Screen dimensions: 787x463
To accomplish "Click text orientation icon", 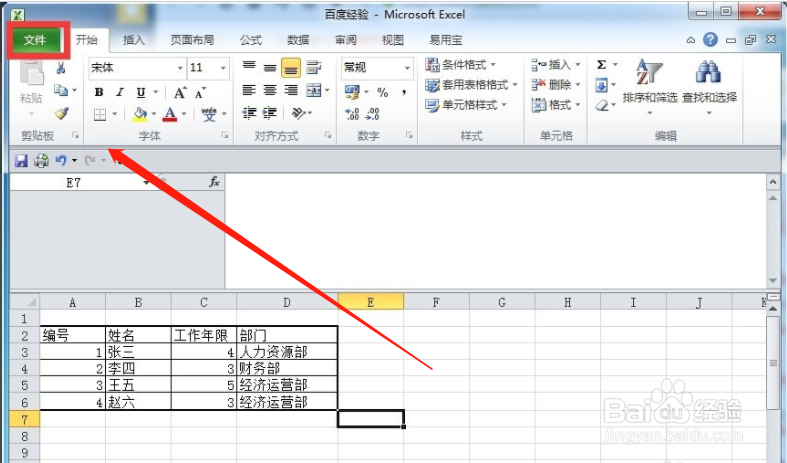I will pyautogui.click(x=298, y=113).
